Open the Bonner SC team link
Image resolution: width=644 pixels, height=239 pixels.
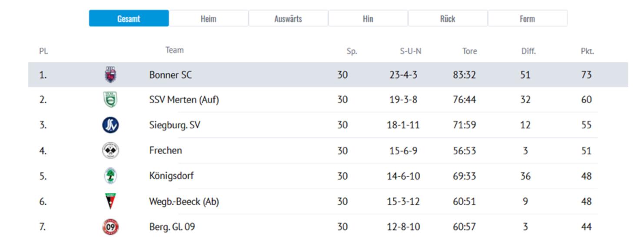coord(170,75)
